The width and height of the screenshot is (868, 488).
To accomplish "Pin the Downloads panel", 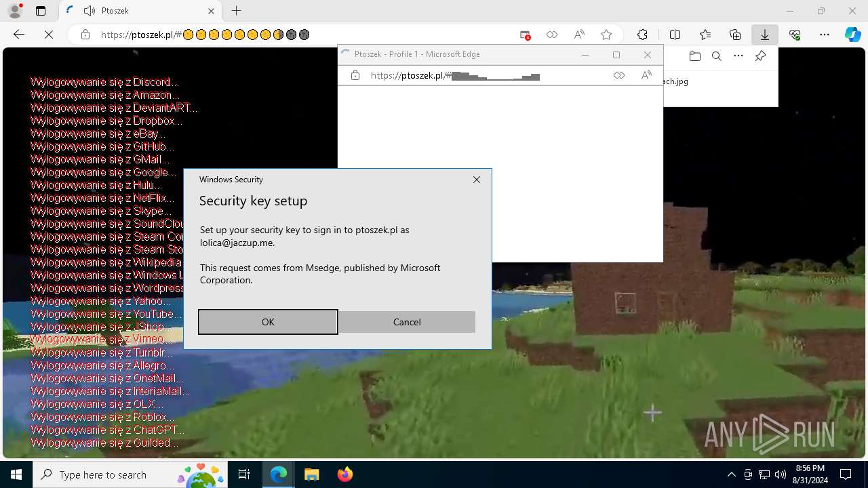I will [x=760, y=56].
